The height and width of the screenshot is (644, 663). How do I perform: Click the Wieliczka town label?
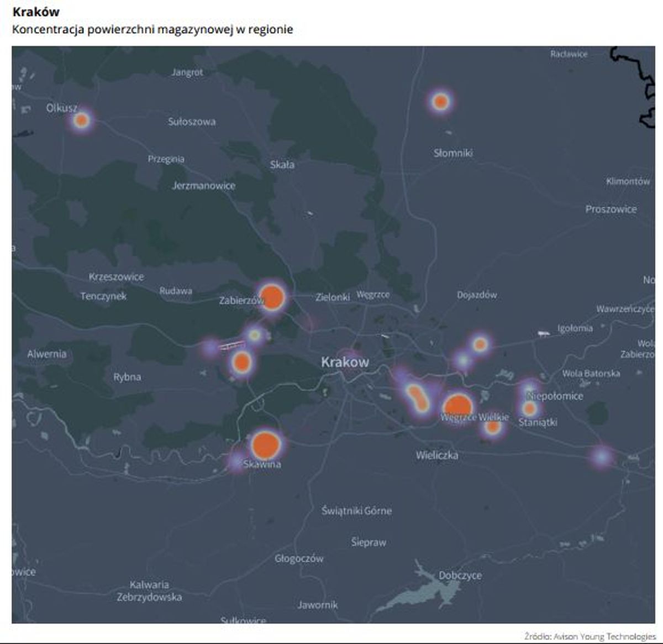(436, 455)
